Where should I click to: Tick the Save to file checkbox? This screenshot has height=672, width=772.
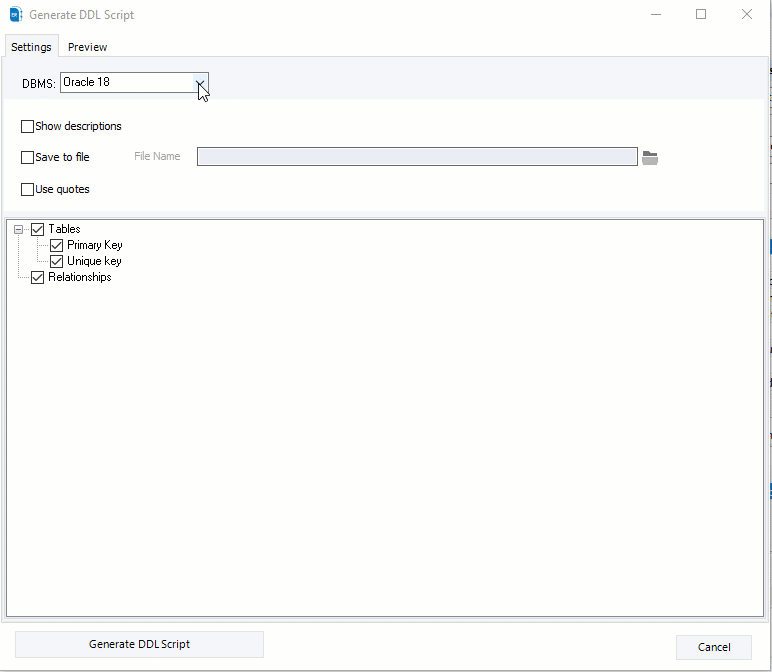(28, 158)
